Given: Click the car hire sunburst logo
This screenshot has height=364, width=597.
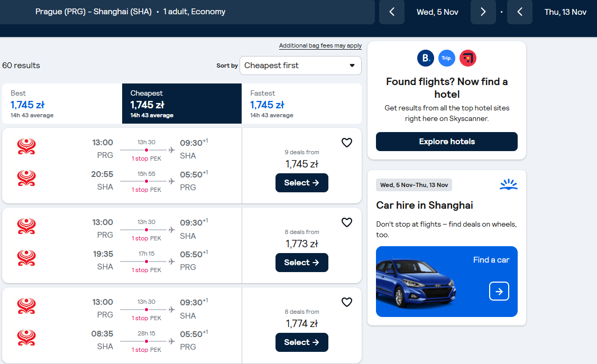Looking at the screenshot, I should pyautogui.click(x=509, y=184).
